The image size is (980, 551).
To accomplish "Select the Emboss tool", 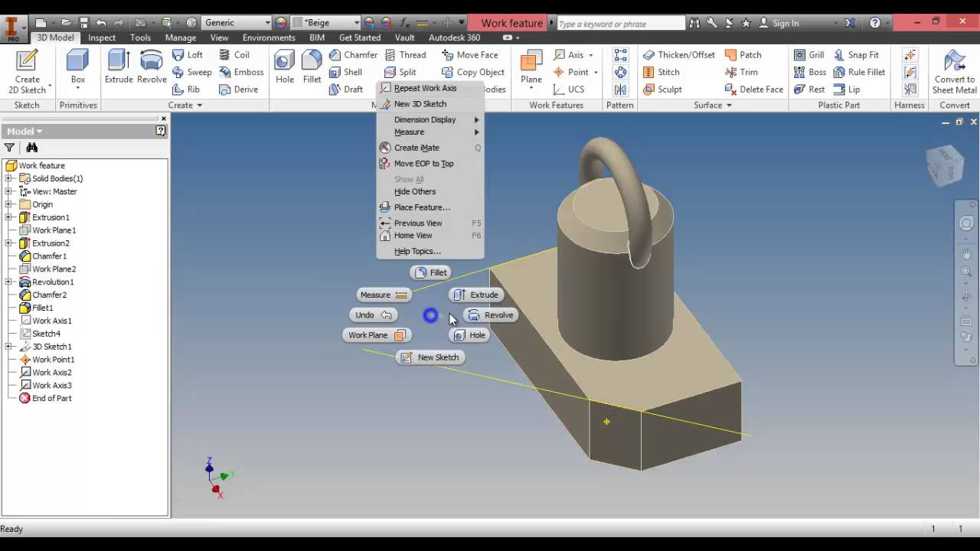I will point(241,72).
